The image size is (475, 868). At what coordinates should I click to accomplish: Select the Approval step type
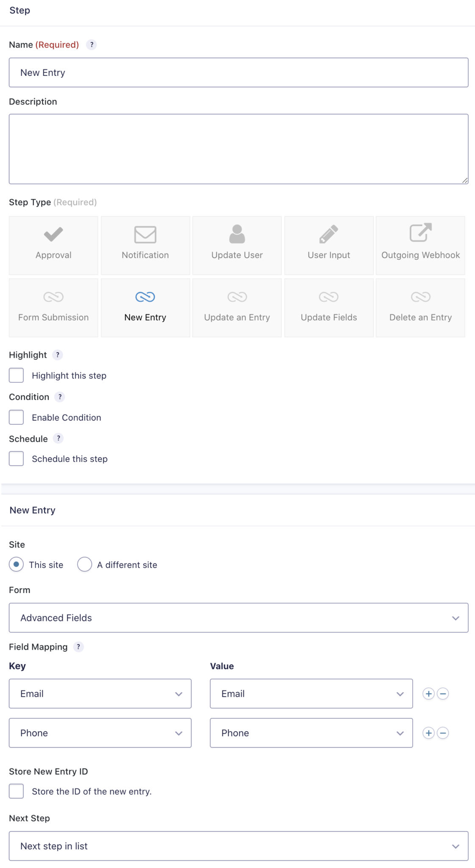click(x=53, y=245)
